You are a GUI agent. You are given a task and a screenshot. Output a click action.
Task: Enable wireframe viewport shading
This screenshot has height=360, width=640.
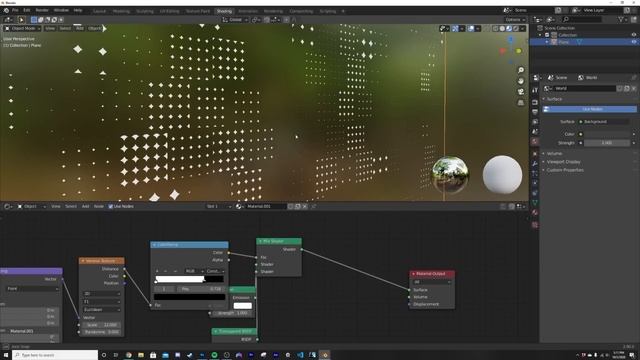coord(496,29)
